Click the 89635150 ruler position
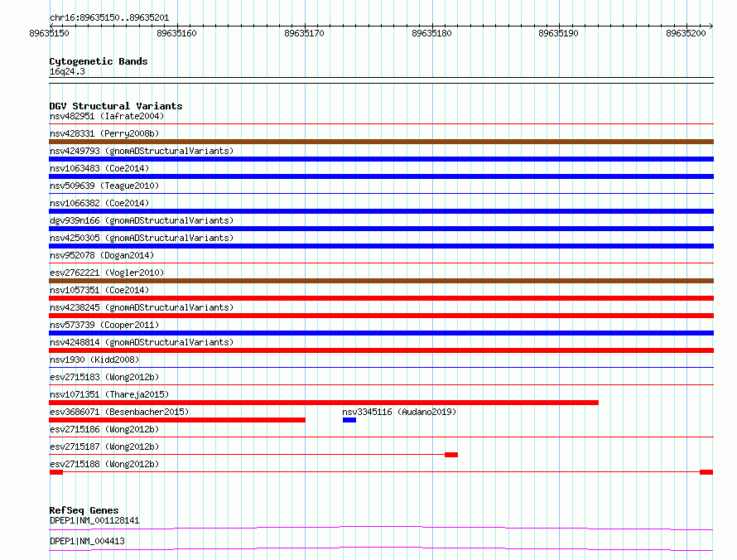 49,33
